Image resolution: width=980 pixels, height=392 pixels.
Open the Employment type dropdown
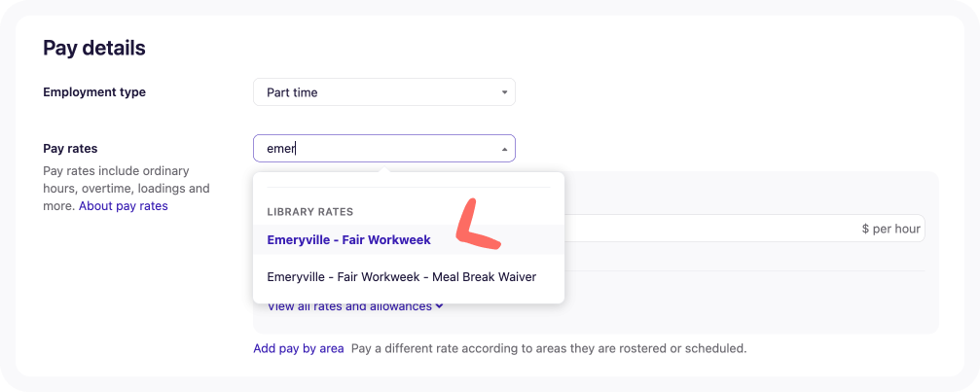point(383,92)
